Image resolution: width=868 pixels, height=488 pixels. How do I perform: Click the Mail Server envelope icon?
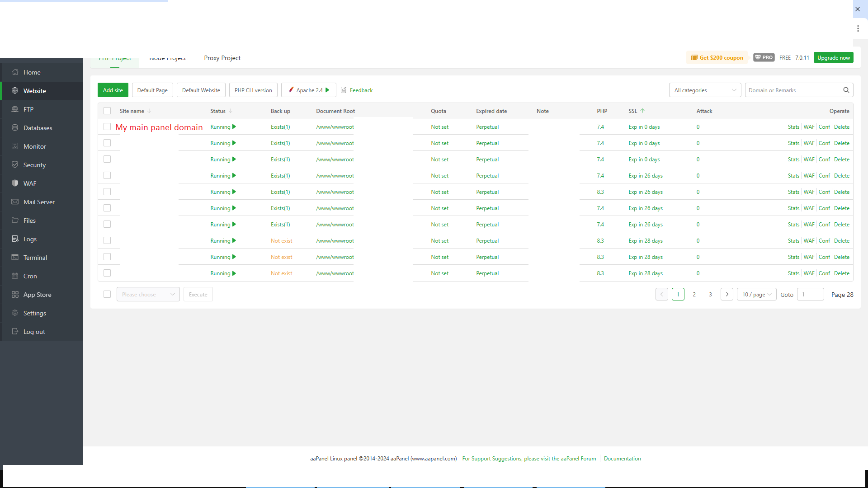[x=15, y=202]
